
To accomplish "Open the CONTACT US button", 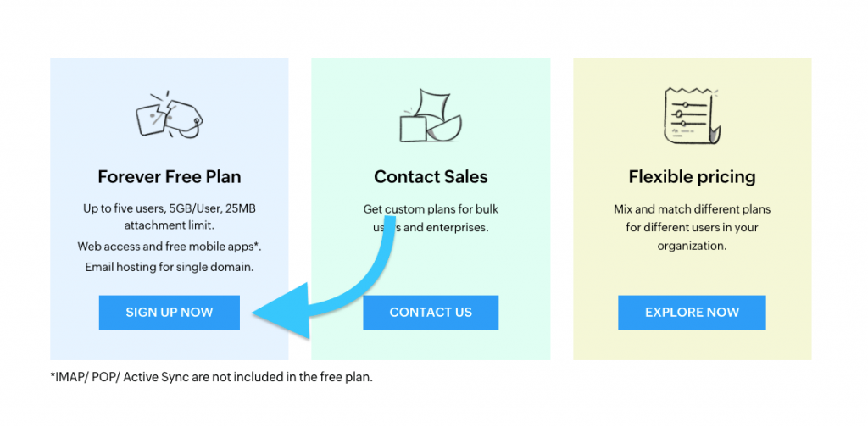I will pos(431,312).
